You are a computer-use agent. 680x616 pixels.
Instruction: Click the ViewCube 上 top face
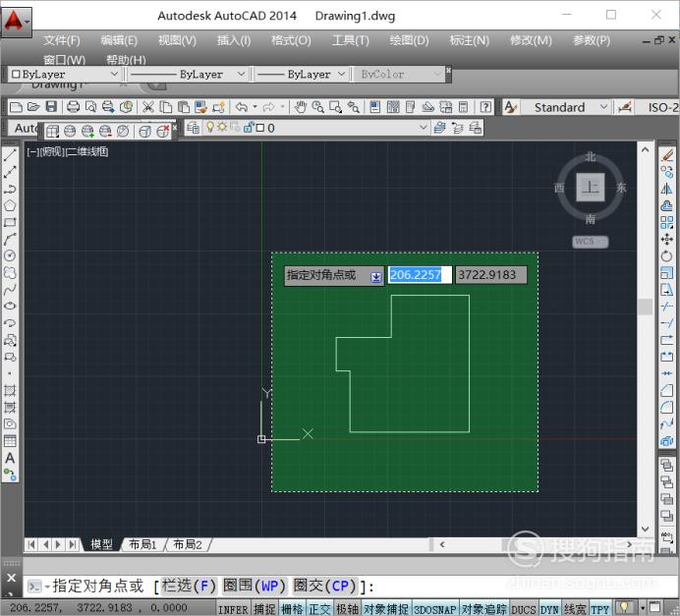(x=591, y=188)
